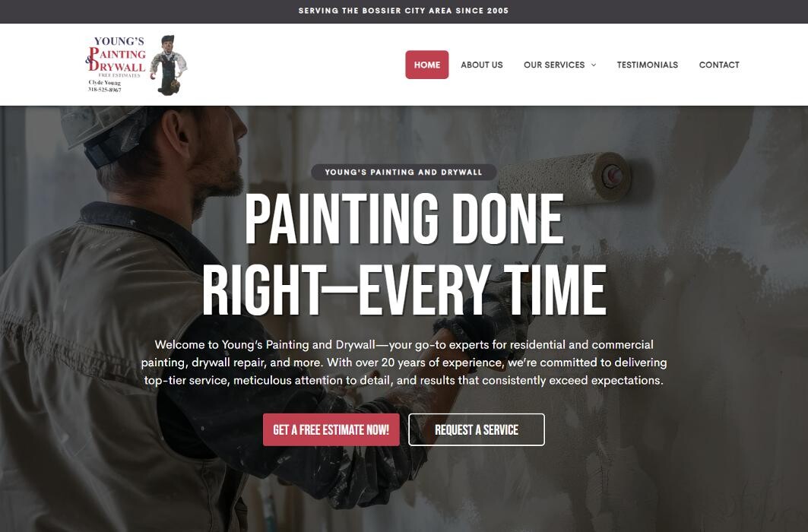Viewport: 808px width, 532px height.
Task: Open the Contact page
Action: (x=719, y=65)
